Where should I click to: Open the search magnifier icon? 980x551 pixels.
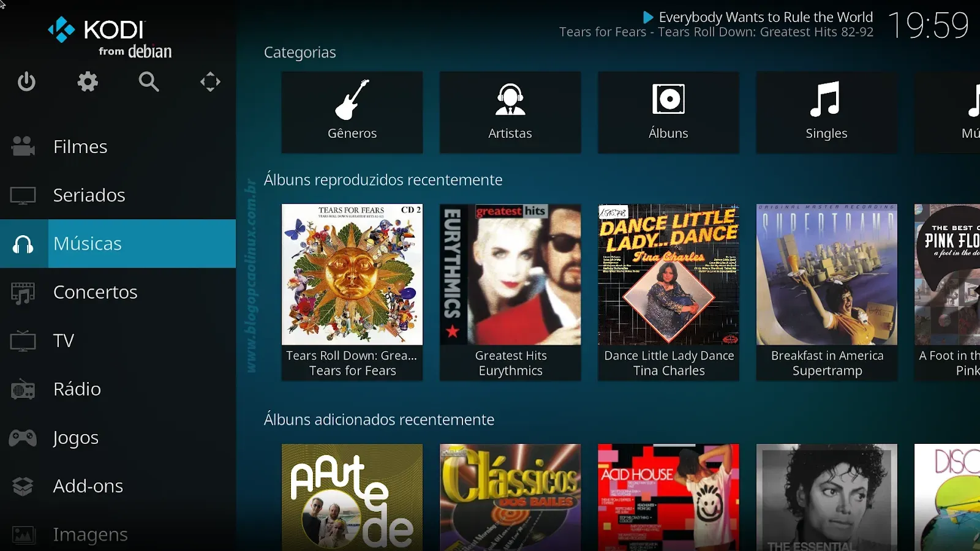[x=149, y=81]
